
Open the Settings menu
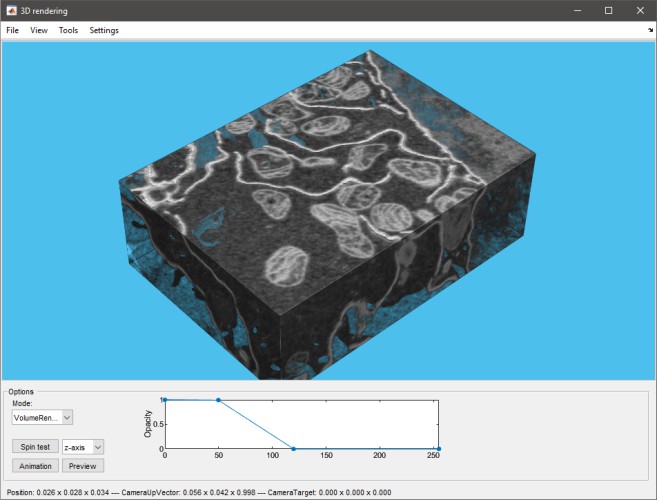[104, 31]
